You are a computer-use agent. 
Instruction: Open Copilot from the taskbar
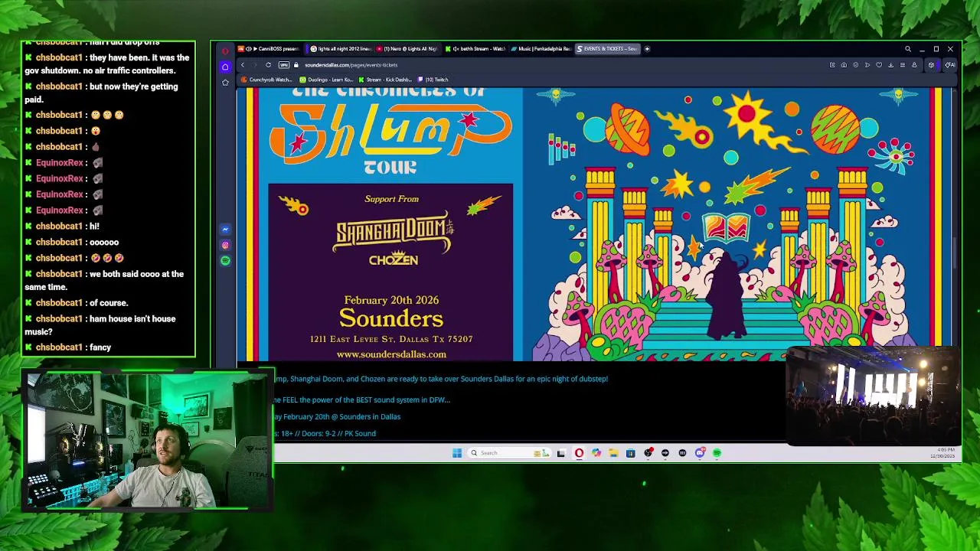click(x=596, y=453)
